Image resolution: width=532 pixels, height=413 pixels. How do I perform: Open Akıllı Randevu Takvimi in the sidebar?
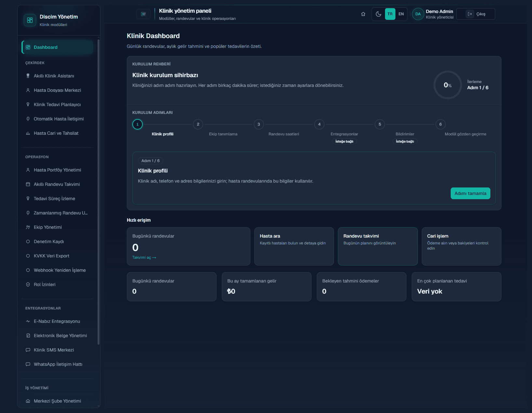(57, 184)
